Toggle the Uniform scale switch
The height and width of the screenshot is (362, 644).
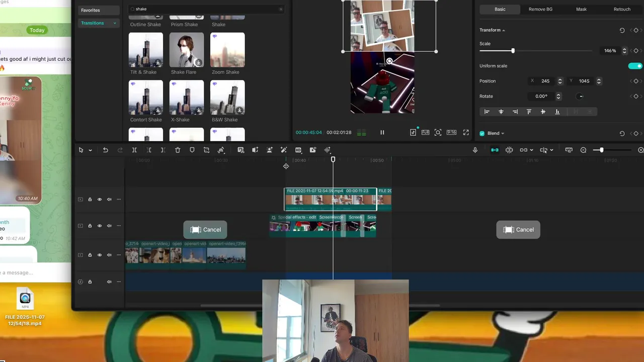[635, 66]
